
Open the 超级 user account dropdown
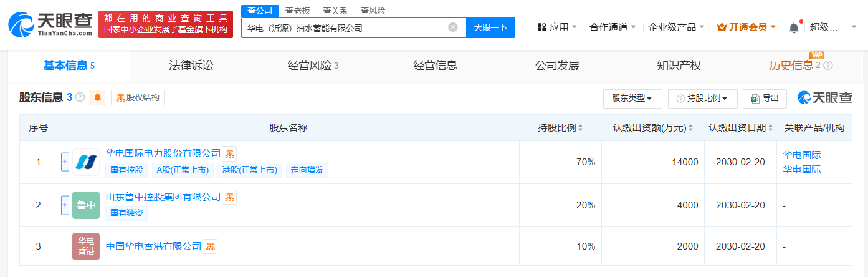[832, 27]
